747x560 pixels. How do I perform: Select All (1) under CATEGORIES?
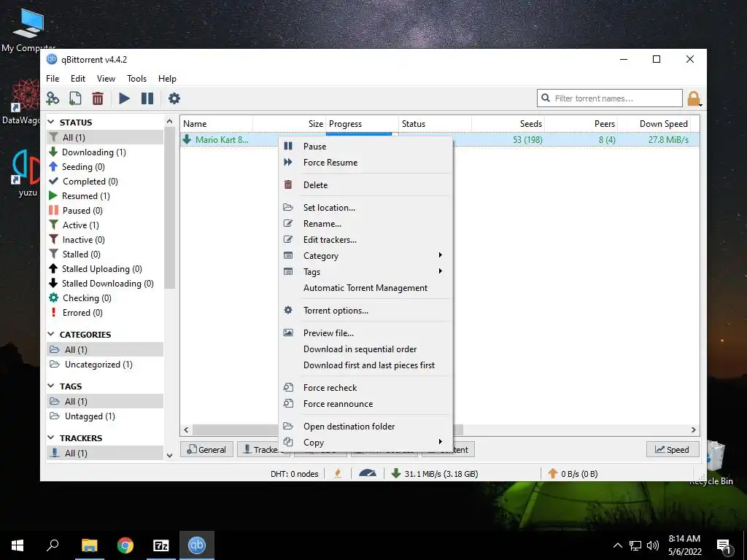(x=105, y=349)
